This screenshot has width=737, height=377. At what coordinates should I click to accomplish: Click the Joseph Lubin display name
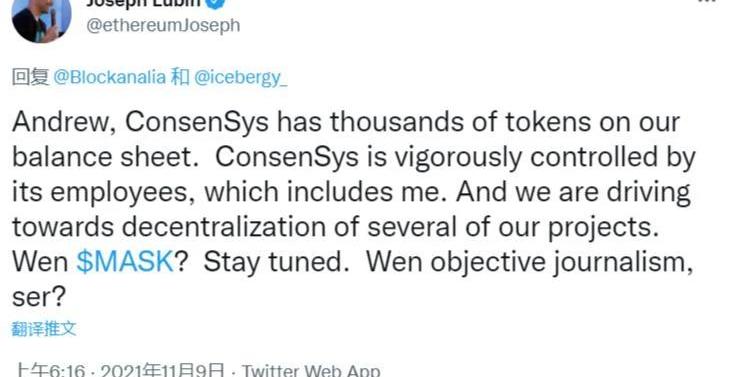143,3
